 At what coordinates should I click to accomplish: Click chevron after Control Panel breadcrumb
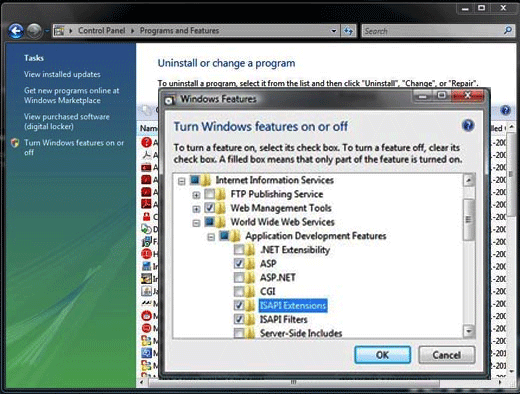132,31
